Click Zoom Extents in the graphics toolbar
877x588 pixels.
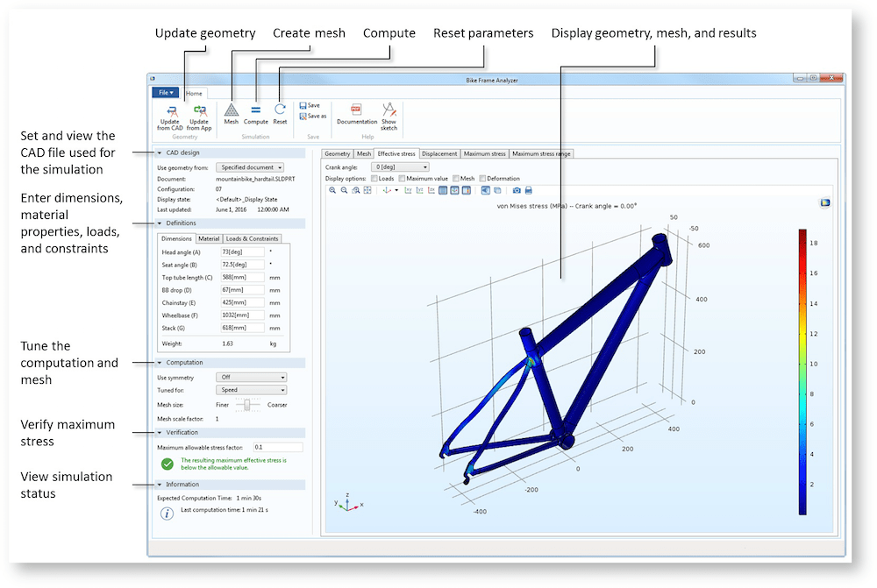[367, 189]
